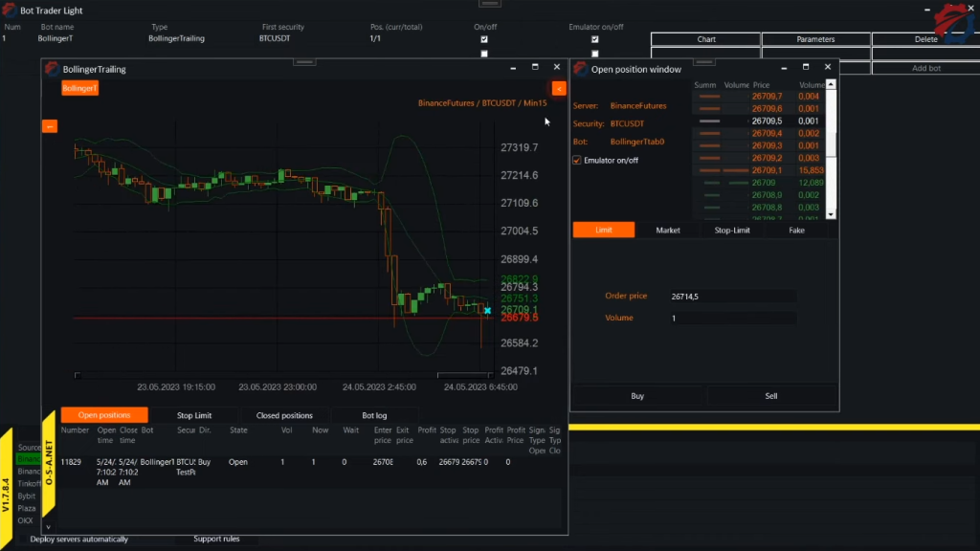Click the Order price input field
The width and height of the screenshot is (980, 551).
point(732,297)
